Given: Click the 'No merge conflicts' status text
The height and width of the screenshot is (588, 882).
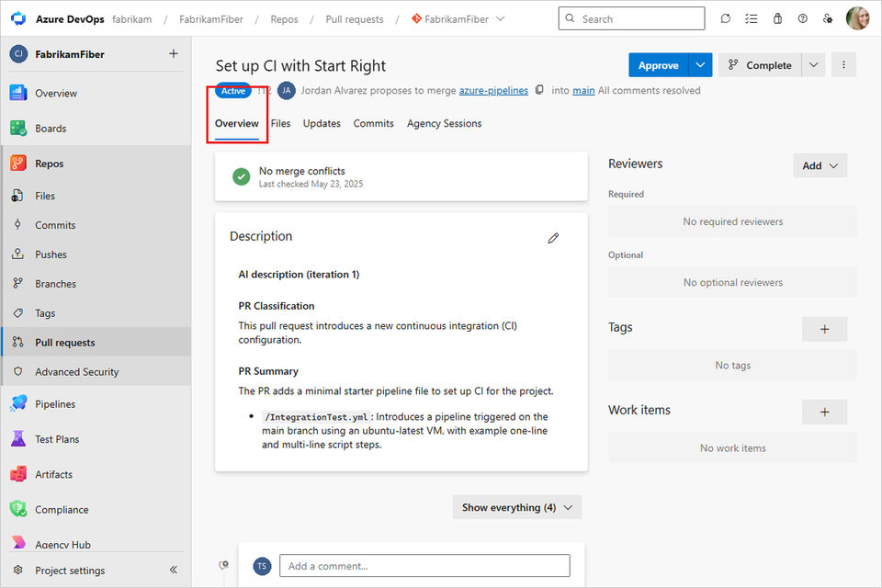Looking at the screenshot, I should (302, 171).
